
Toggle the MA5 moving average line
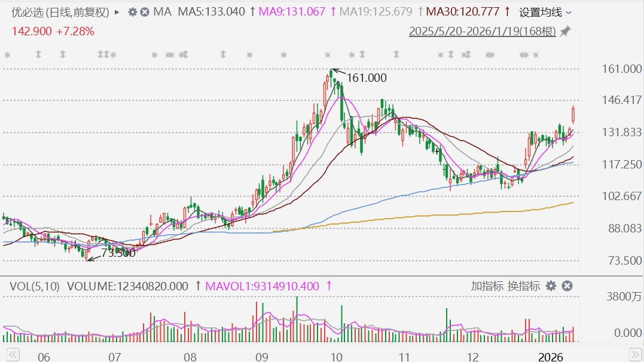(x=212, y=11)
